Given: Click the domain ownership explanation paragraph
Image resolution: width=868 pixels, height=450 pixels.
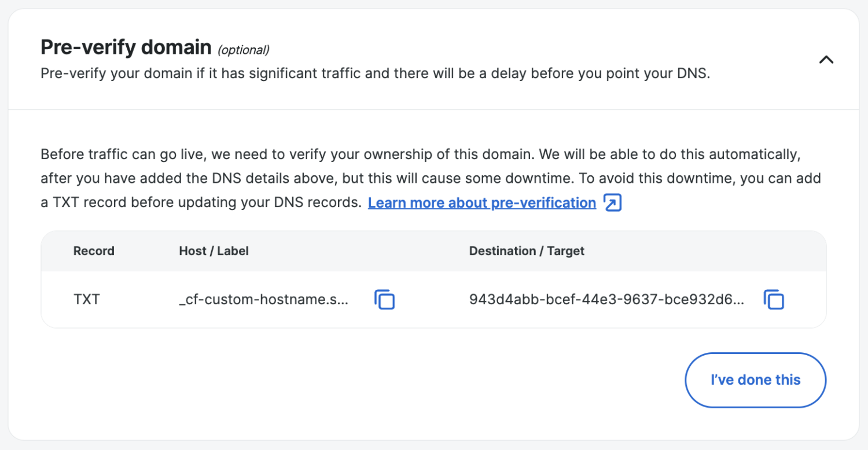Looking at the screenshot, I should coord(431,178).
